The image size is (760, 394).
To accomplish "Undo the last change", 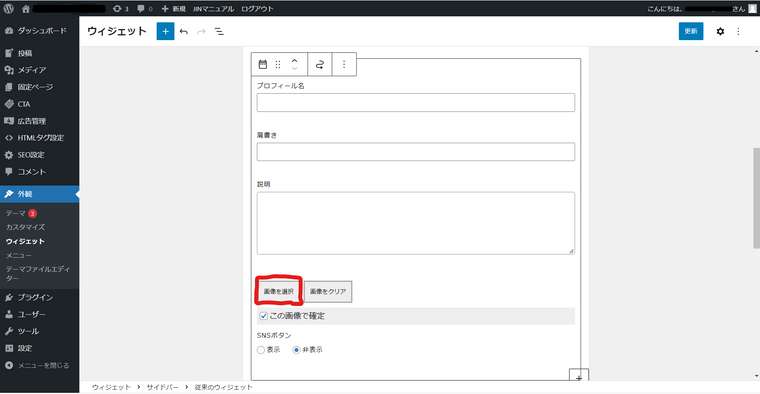I will 184,32.
